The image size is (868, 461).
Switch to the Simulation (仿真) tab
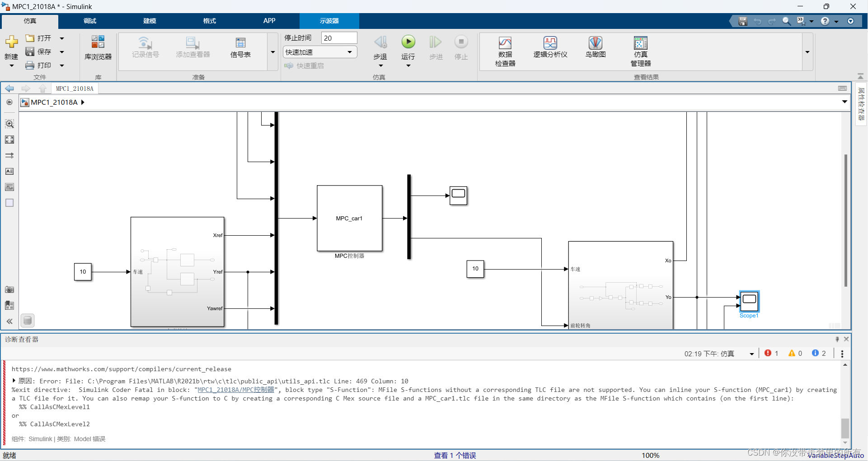point(30,21)
